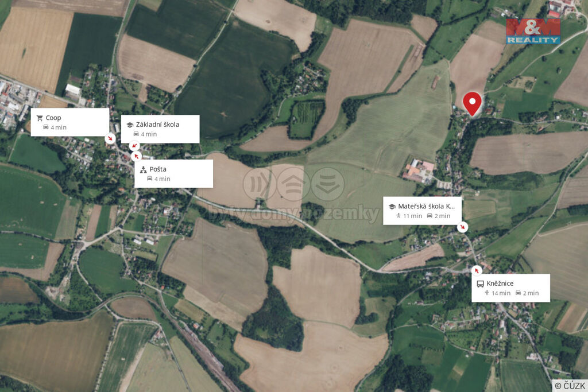This screenshot has height=392, width=588.
Task: Click the arrow marker under Mateřská škola label
Action: tap(463, 227)
